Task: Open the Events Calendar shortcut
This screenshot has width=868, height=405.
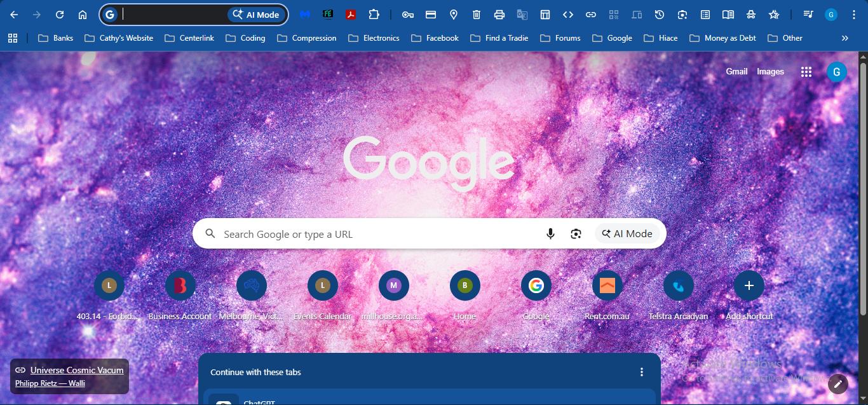Action: coord(323,296)
